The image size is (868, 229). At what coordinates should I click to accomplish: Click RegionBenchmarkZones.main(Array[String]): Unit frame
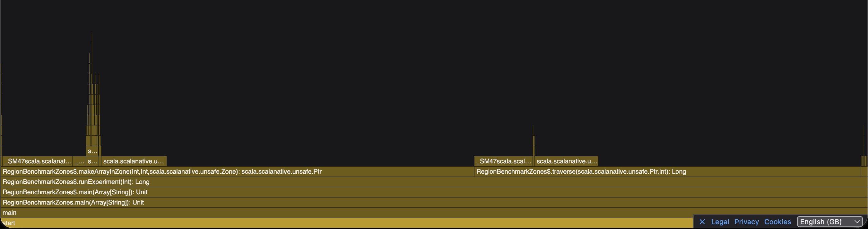point(434,202)
